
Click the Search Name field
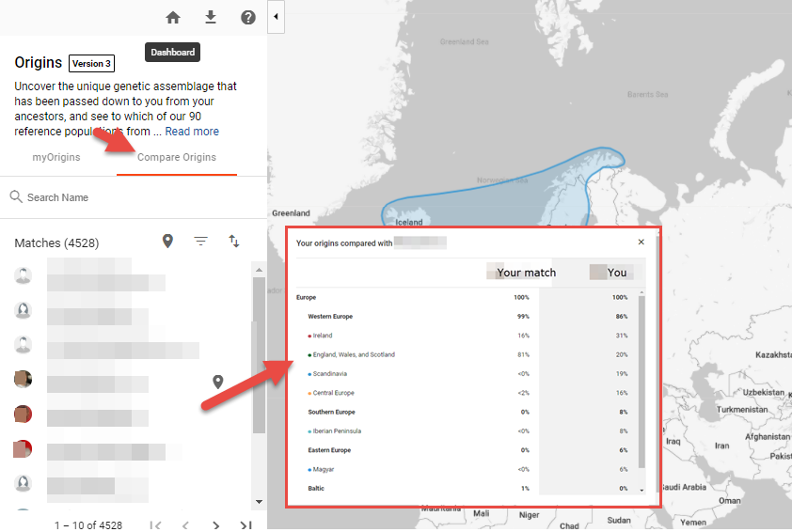(x=134, y=197)
